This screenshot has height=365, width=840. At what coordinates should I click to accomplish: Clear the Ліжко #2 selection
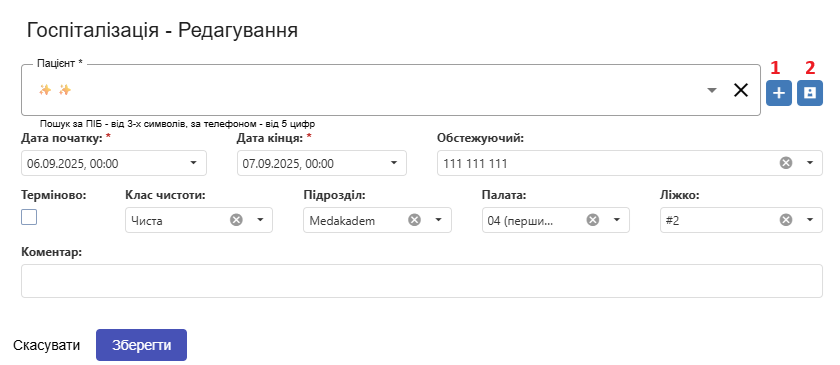[x=786, y=220]
